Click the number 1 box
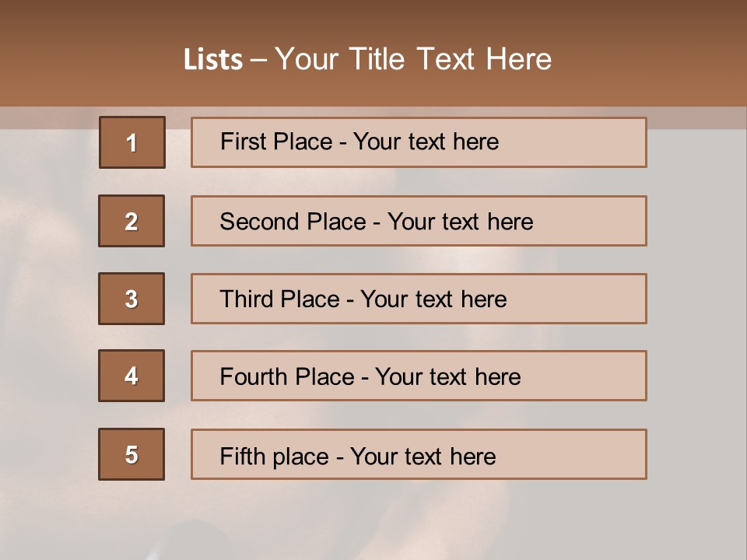The image size is (747, 560). (x=132, y=142)
